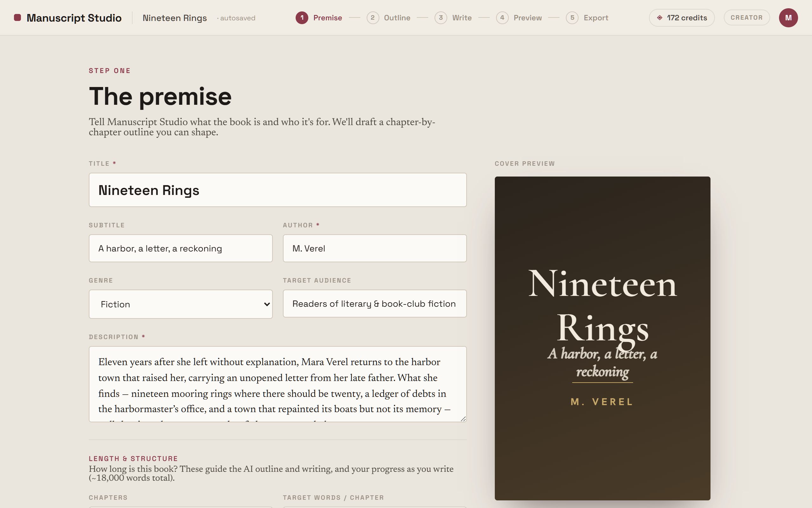Click the COVER PREVIEW label

pyautogui.click(x=524, y=164)
